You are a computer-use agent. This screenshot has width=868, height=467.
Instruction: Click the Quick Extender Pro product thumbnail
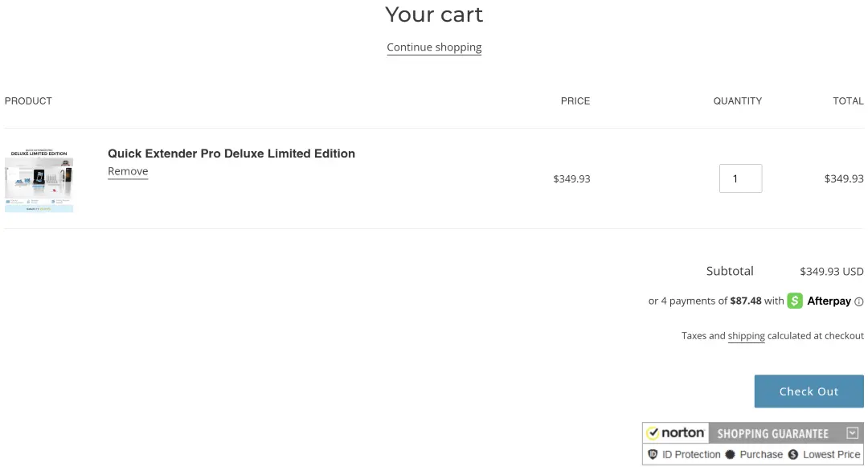click(39, 180)
